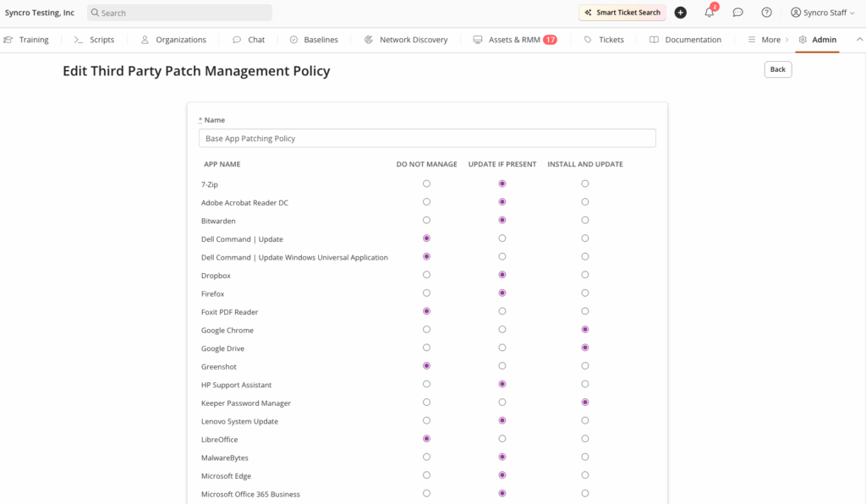The width and height of the screenshot is (866, 504).
Task: Click the Smart Ticket Search button
Action: point(622,13)
